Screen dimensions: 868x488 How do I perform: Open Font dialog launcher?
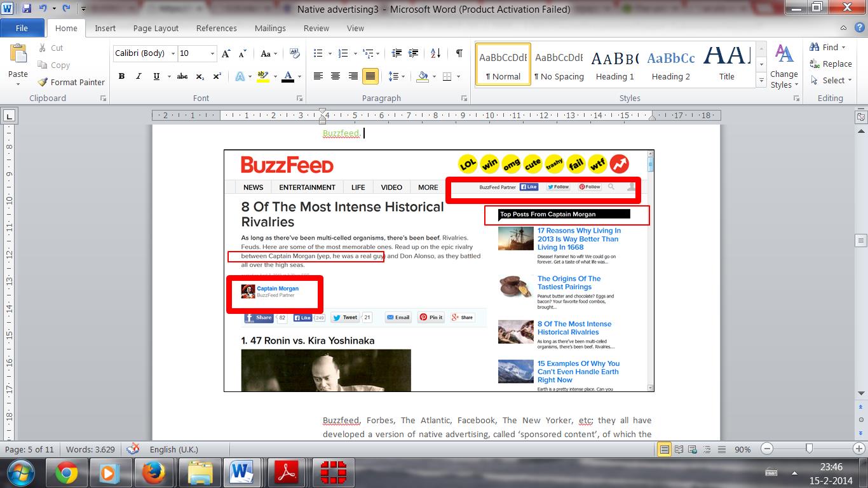[300, 98]
